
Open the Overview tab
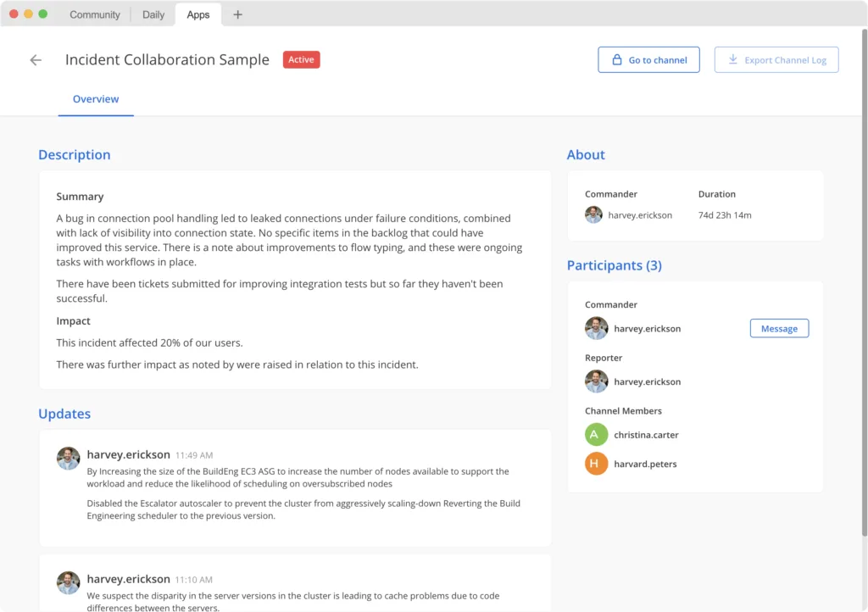point(96,99)
